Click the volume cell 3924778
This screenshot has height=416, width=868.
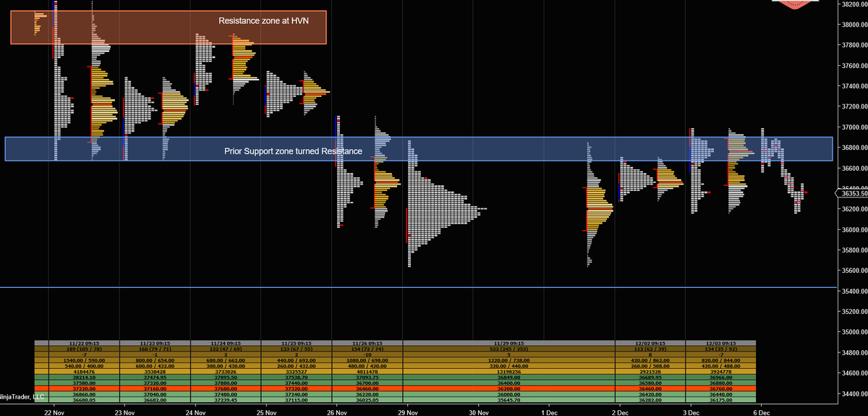tap(720, 371)
